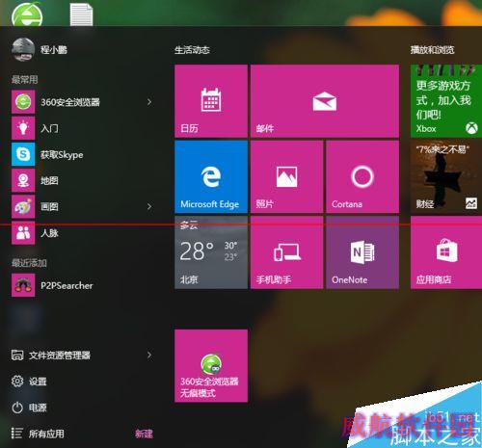The width and height of the screenshot is (482, 448).
Task: Launch the OneNote tile
Action: [x=362, y=252]
